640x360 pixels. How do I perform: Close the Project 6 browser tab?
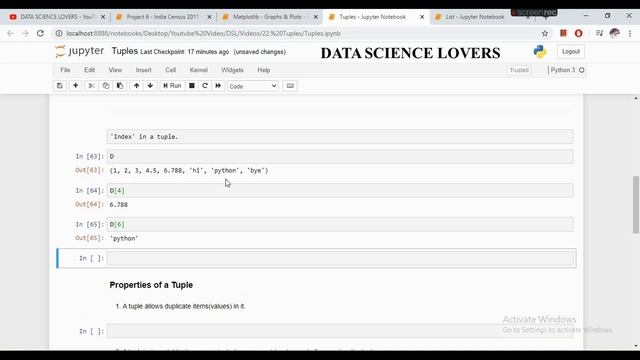coord(209,17)
